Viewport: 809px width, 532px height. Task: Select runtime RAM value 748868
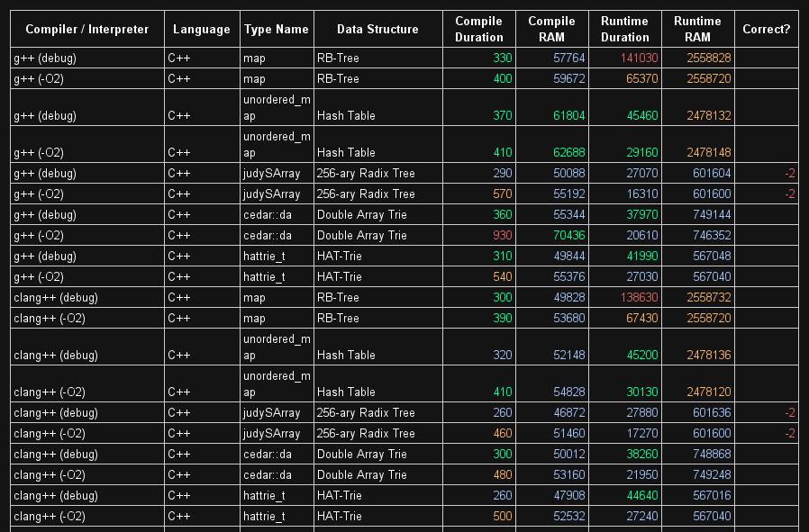[x=712, y=455]
